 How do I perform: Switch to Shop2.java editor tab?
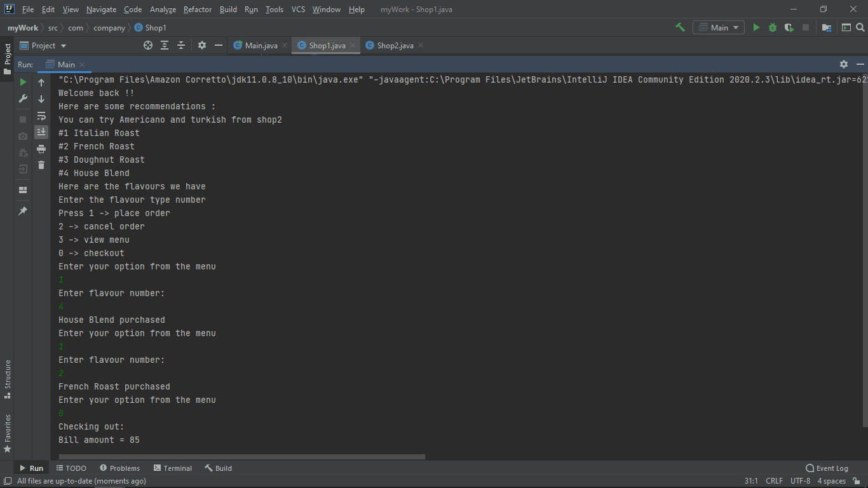(395, 45)
